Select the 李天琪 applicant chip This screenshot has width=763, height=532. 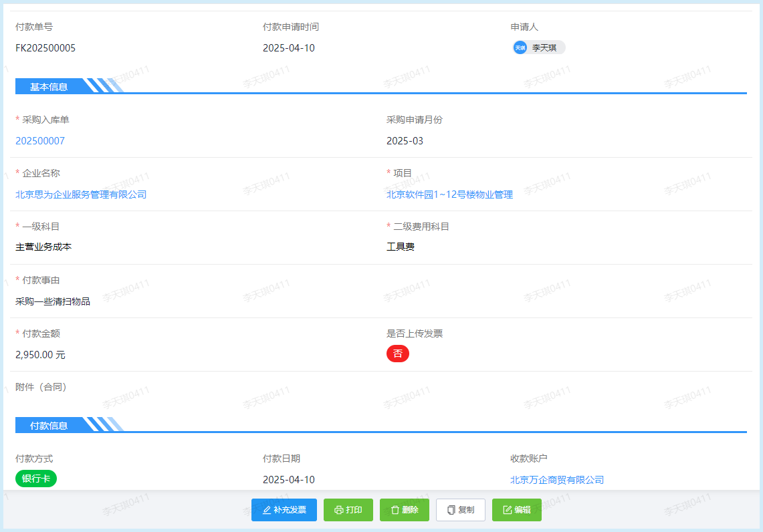538,47
